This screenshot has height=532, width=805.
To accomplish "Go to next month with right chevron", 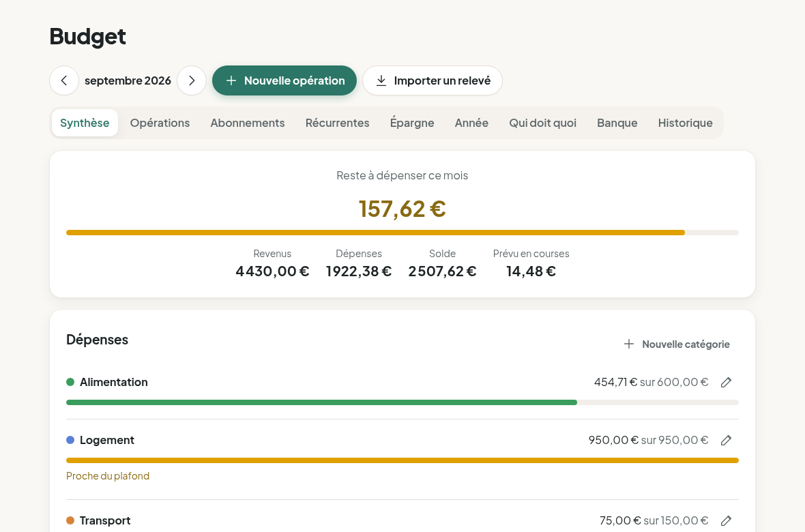I will [x=192, y=80].
